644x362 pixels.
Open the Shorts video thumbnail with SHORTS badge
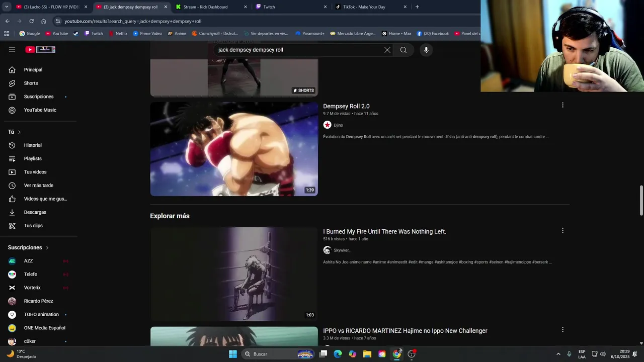[234, 77]
